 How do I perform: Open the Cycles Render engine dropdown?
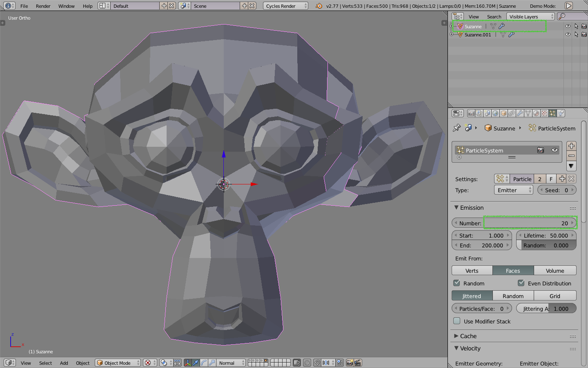[285, 6]
